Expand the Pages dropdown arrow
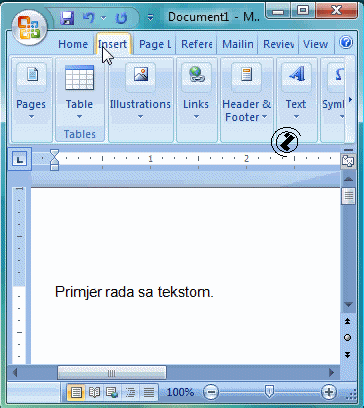 click(31, 117)
